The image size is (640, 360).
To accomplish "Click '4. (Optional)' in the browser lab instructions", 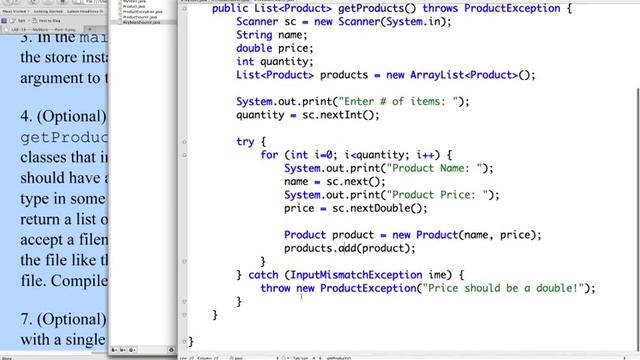I will coord(63,116).
